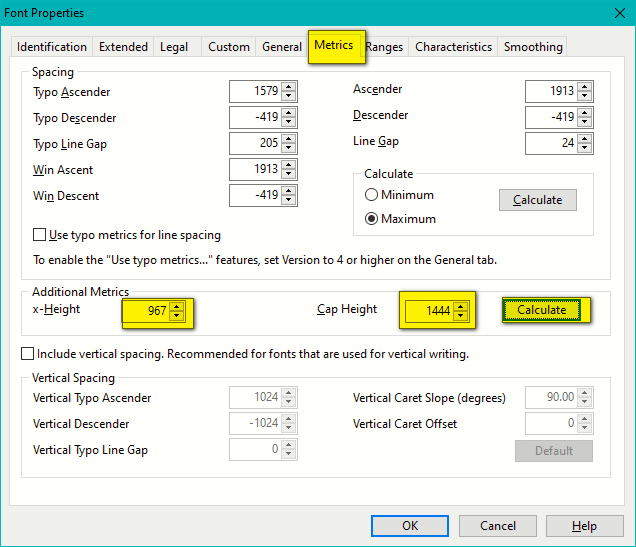Viewport: 636px width, 547px height.
Task: Decrease Typo Line Gap with down arrow
Action: (288, 148)
